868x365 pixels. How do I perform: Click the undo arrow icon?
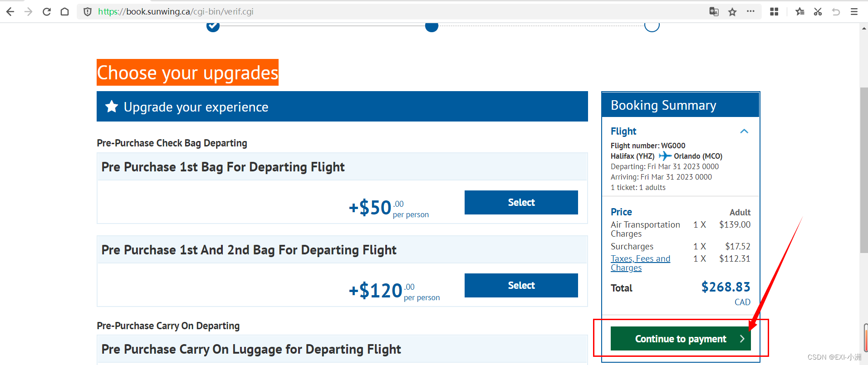[x=836, y=12]
